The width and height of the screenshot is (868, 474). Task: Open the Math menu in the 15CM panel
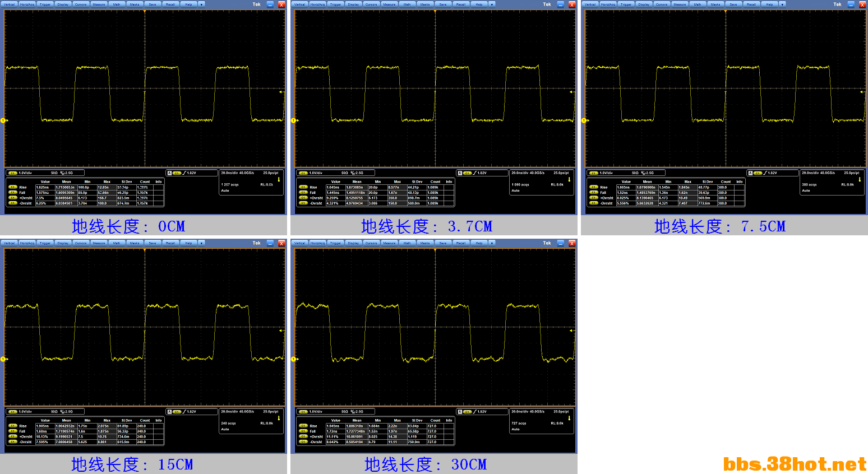[117, 243]
